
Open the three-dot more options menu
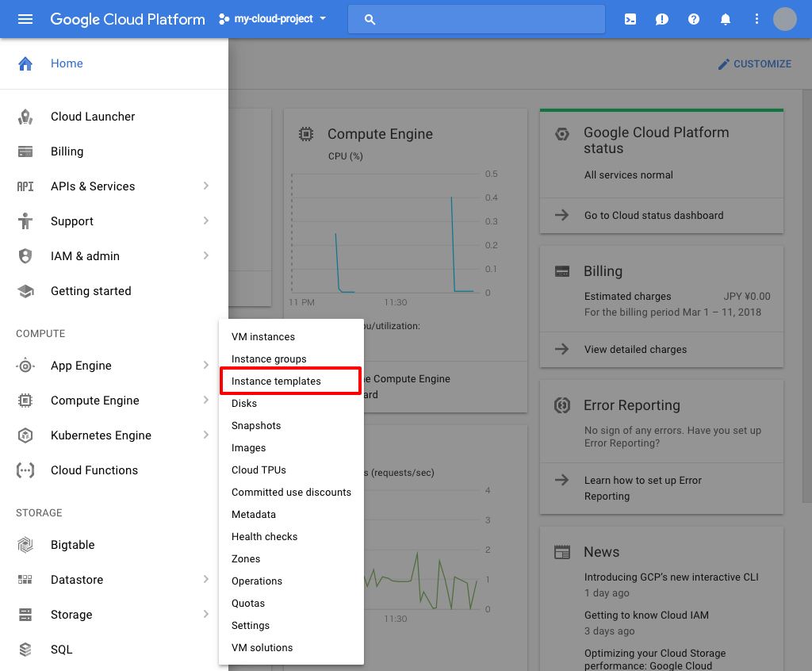756,19
